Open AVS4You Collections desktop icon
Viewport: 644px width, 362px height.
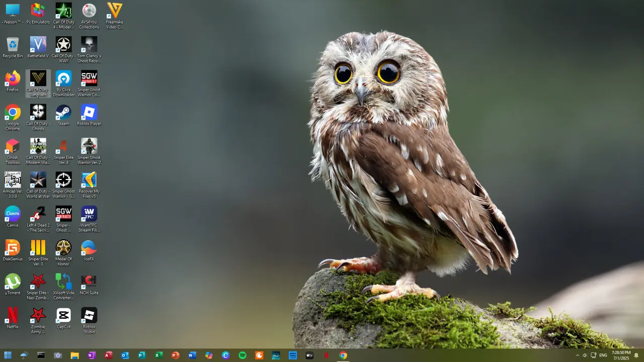point(89,16)
